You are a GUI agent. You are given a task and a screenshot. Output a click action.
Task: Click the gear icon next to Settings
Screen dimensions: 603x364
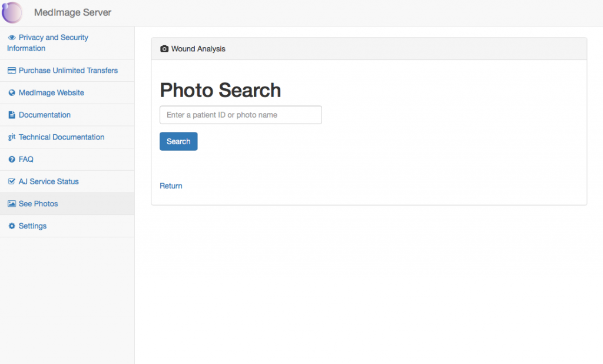tap(11, 226)
